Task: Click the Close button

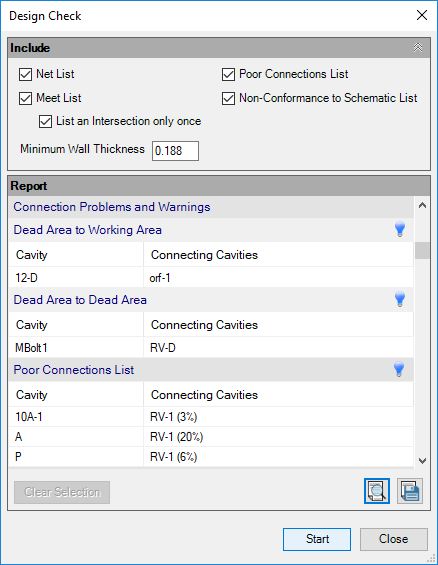Action: (394, 539)
